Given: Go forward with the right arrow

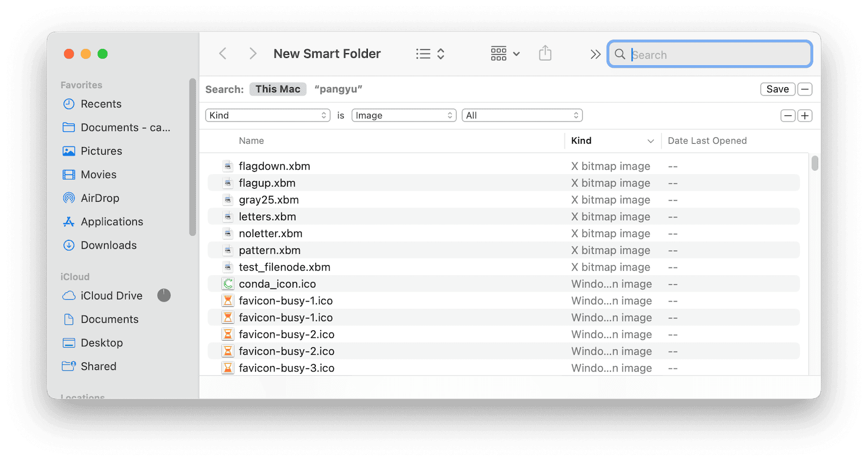Looking at the screenshot, I should 253,54.
